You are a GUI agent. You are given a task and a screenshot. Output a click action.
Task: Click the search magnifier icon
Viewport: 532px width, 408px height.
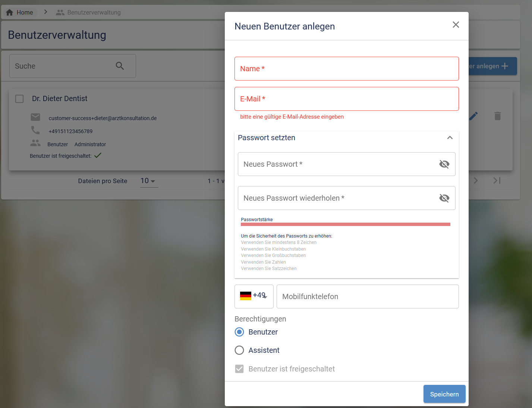pos(120,66)
